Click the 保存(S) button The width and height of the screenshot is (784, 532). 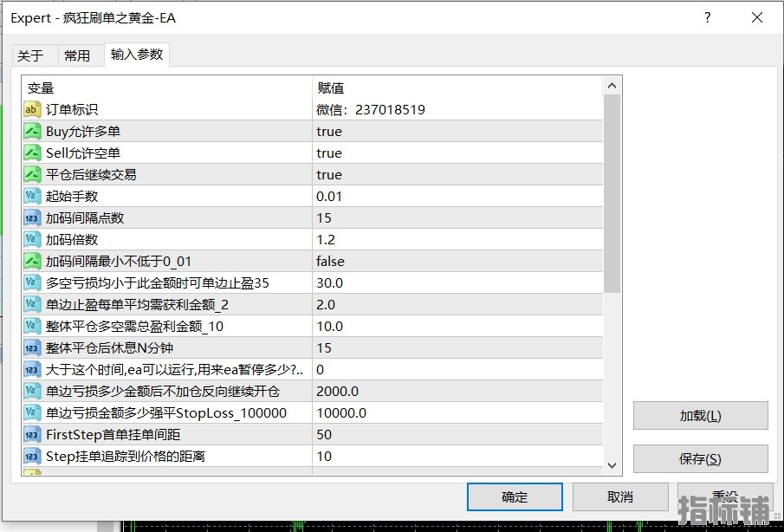pyautogui.click(x=700, y=458)
